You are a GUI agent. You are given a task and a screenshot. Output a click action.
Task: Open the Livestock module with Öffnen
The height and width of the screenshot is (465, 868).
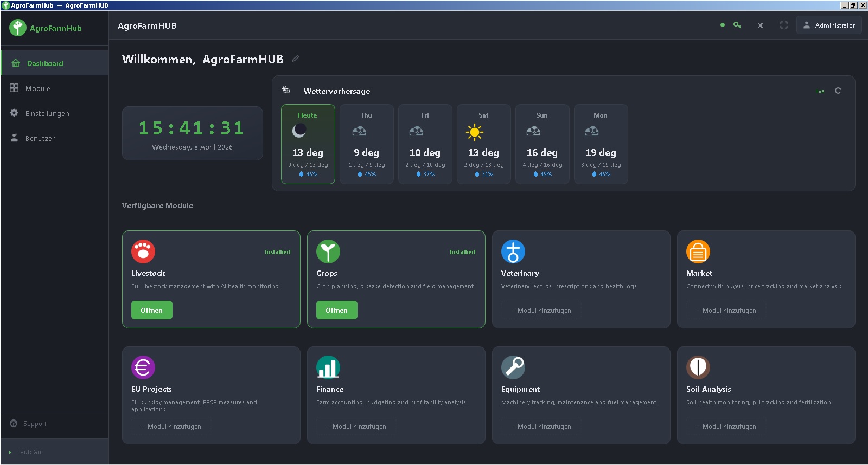pyautogui.click(x=152, y=310)
